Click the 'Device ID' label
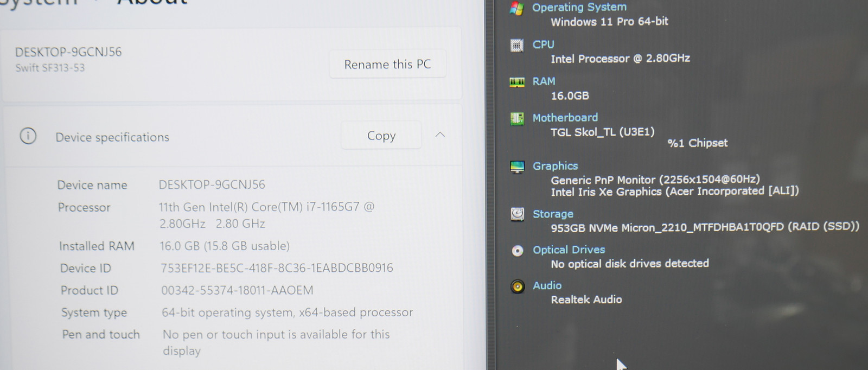 pos(85,269)
